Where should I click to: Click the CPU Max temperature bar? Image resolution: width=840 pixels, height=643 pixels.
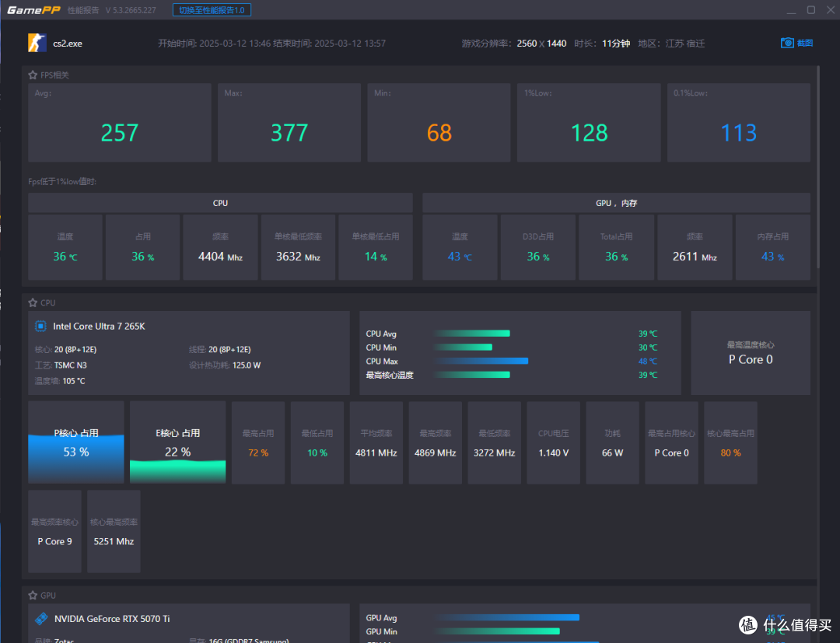[481, 362]
